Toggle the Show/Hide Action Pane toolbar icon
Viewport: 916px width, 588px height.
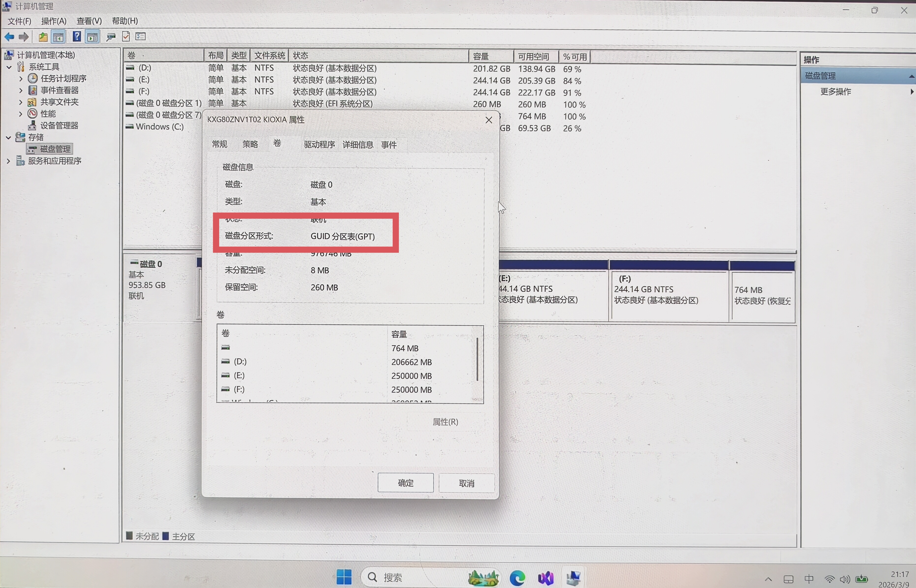coord(92,37)
